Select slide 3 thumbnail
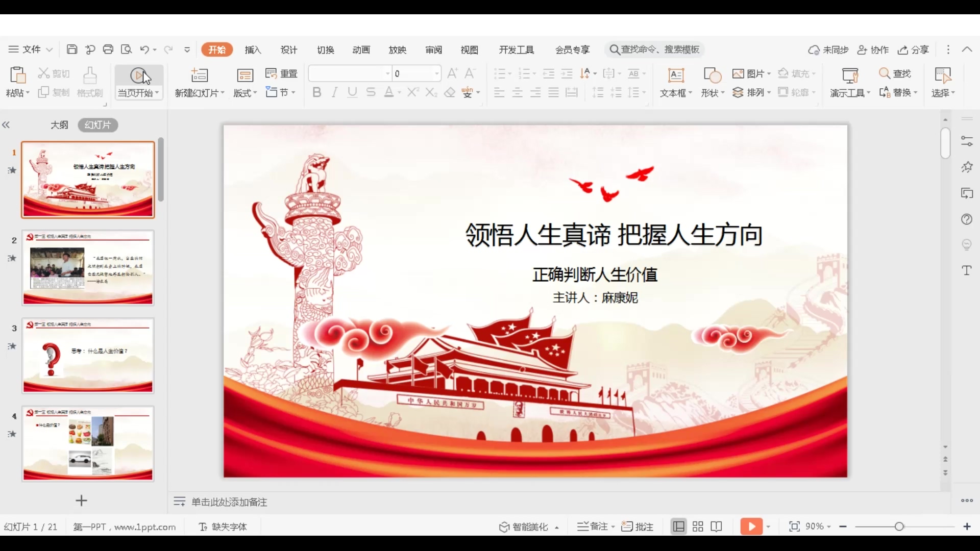This screenshot has width=980, height=551. coord(88,356)
